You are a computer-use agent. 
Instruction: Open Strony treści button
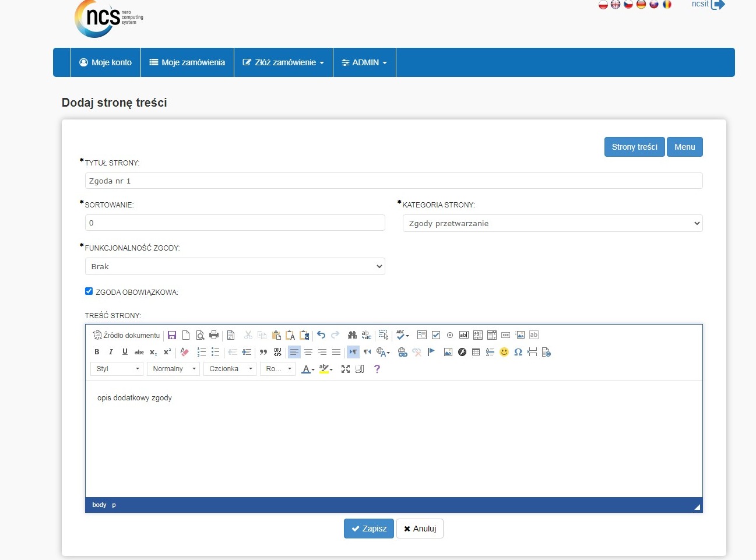point(634,147)
